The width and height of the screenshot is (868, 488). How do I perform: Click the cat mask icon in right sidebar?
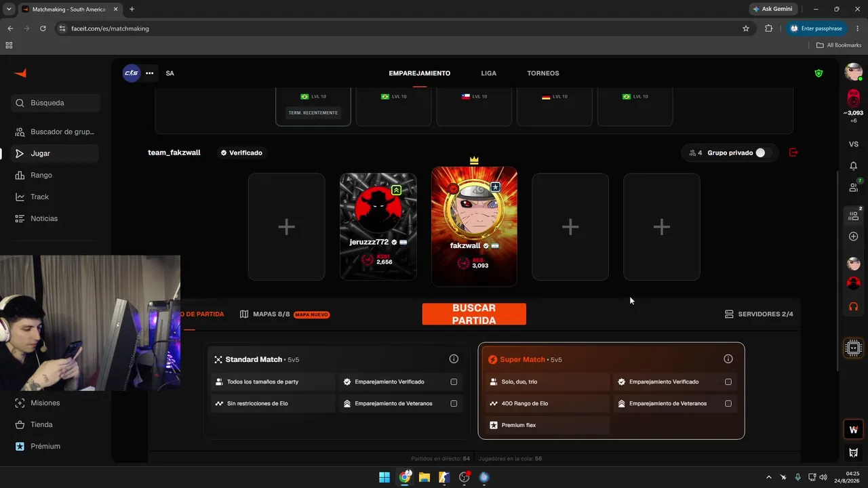point(854,452)
